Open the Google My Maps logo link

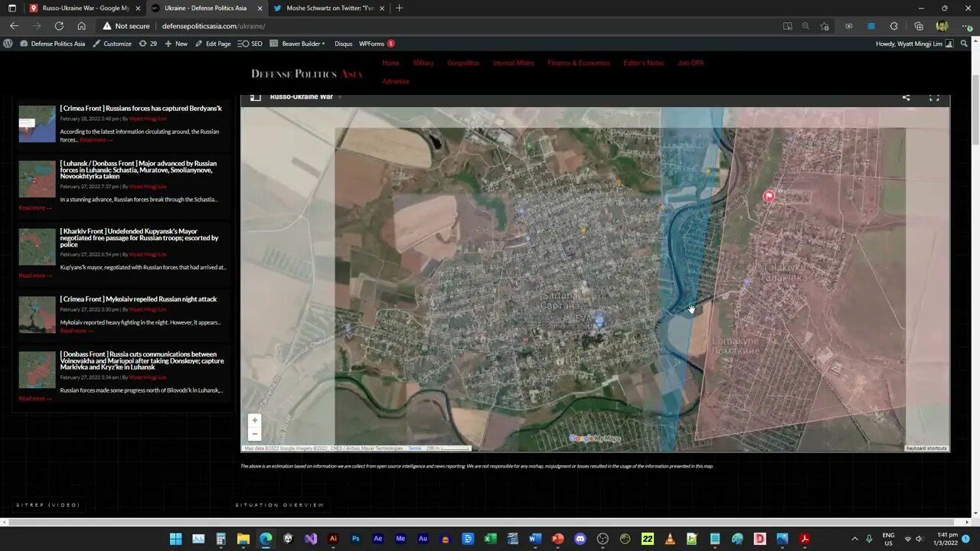tap(595, 439)
